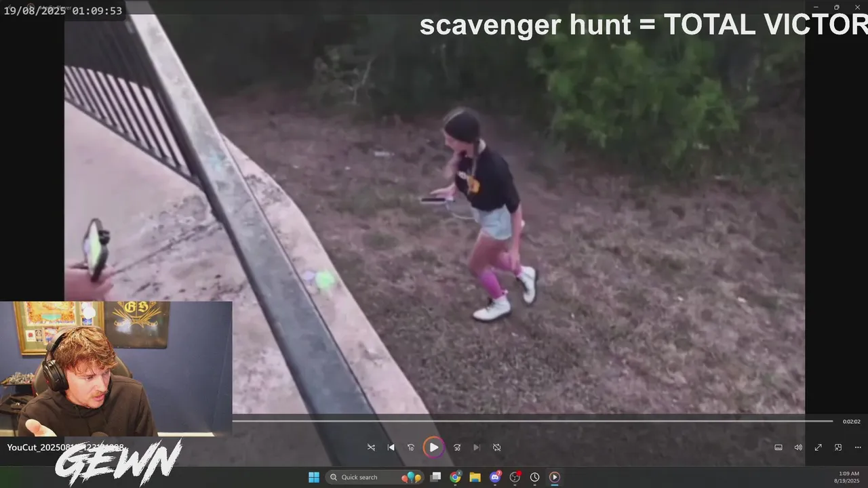The height and width of the screenshot is (488, 868).
Task: Go to the previous track
Action: (x=391, y=447)
